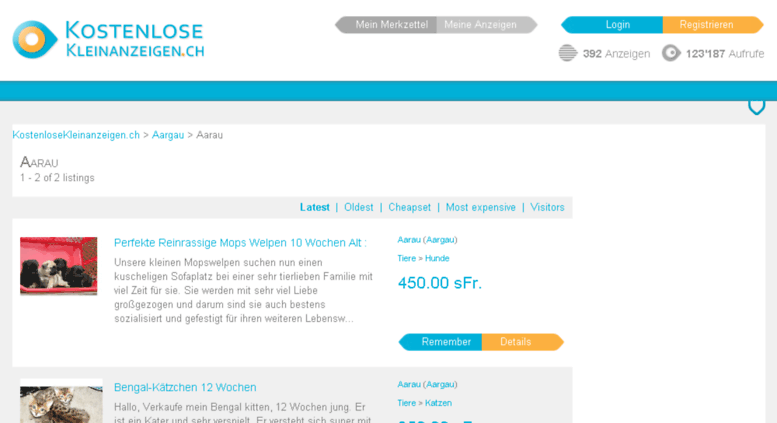Open Aargau breadcrumb link

(168, 135)
